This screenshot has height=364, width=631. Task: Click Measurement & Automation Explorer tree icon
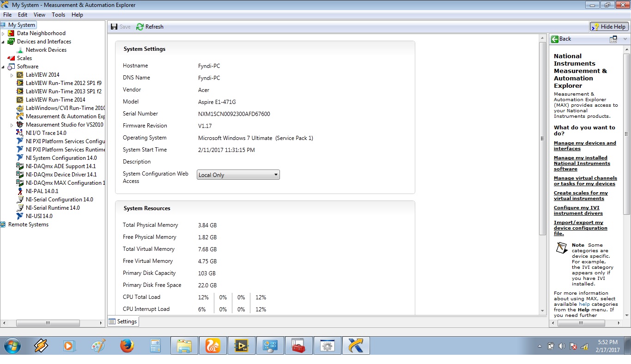(20, 116)
